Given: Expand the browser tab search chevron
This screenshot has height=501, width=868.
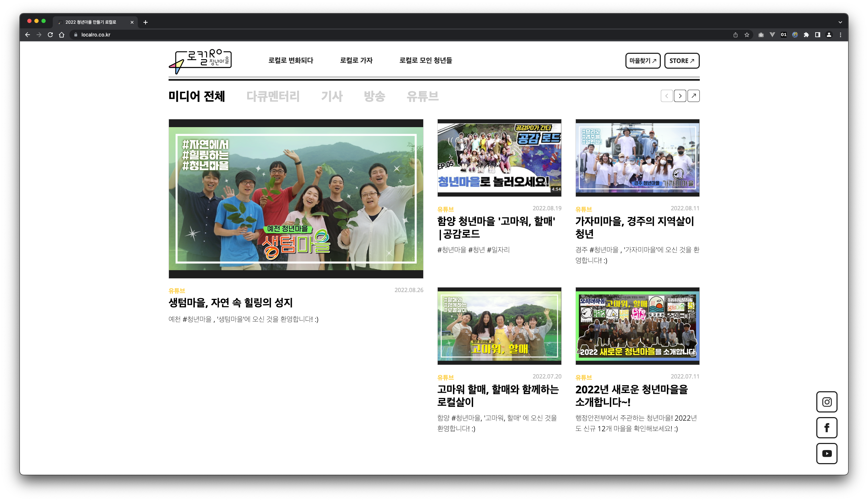Looking at the screenshot, I should tap(840, 22).
